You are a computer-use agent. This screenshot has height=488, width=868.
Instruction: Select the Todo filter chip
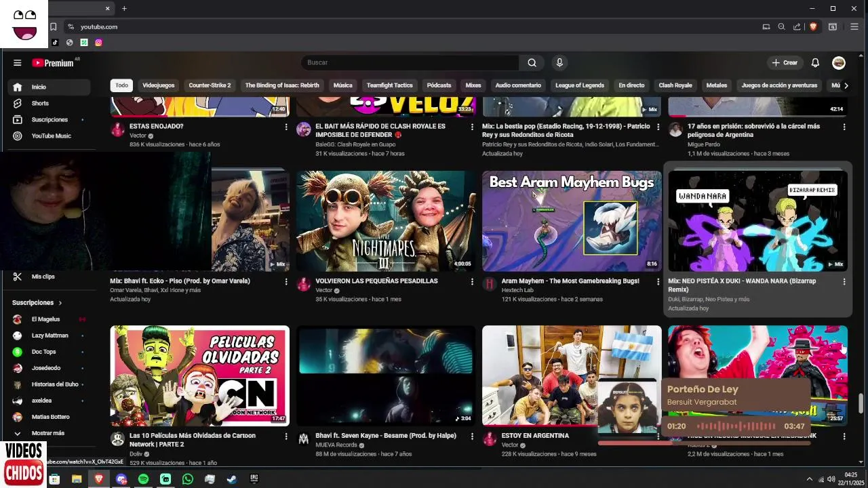[x=121, y=85]
